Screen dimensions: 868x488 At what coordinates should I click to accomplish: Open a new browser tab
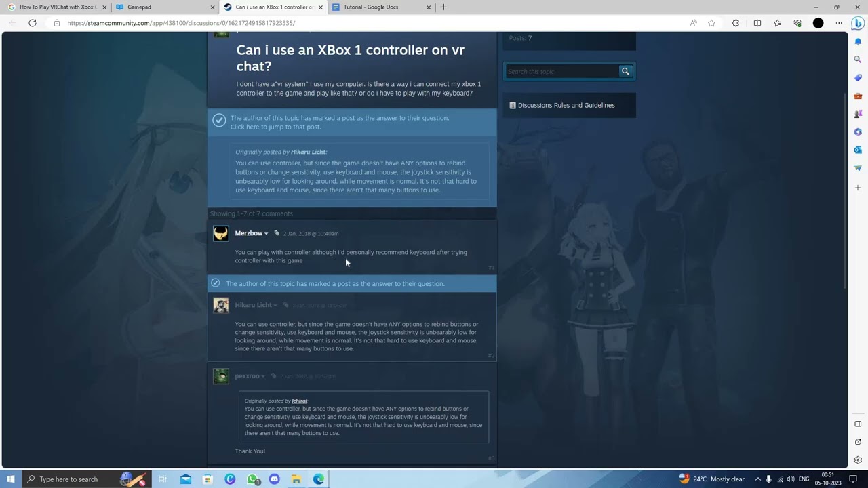tap(443, 7)
